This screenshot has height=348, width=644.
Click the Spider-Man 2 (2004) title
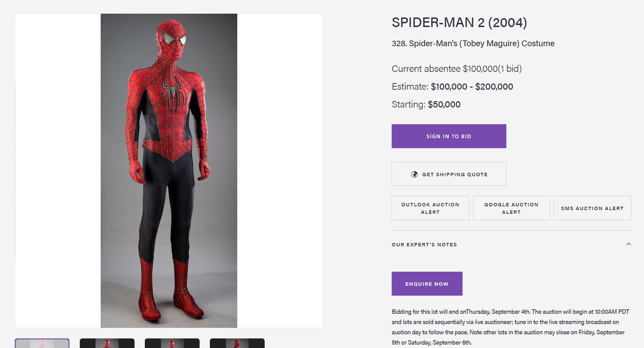(459, 23)
